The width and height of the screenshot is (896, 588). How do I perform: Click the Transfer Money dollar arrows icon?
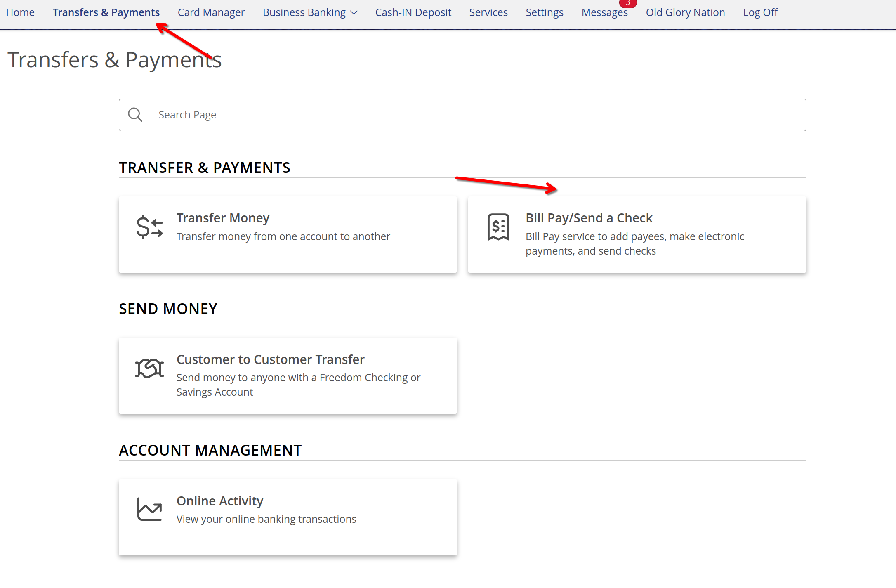pyautogui.click(x=149, y=227)
